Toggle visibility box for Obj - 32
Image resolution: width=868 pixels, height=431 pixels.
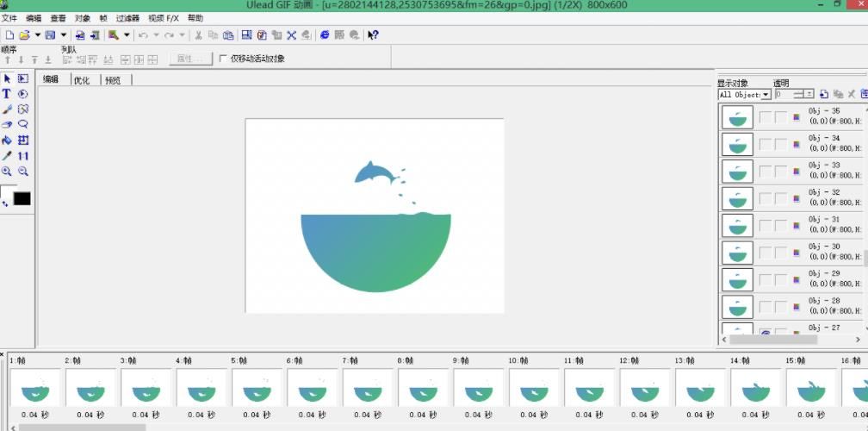click(x=765, y=198)
